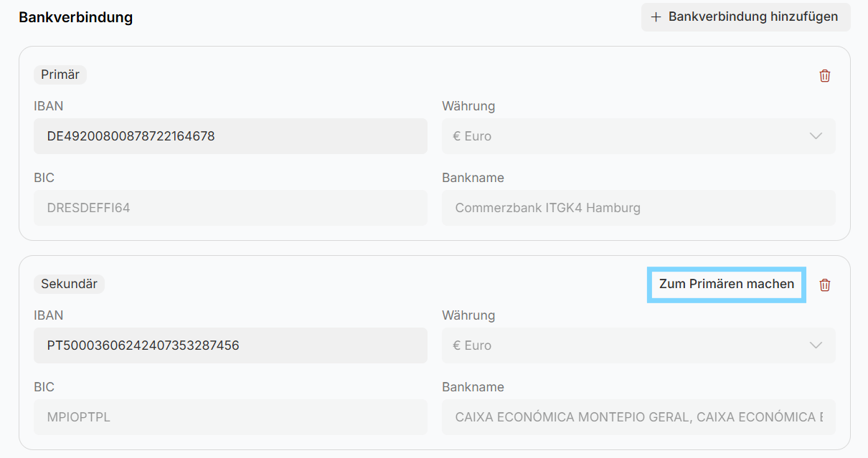Click the IBAN field starting with PT50

click(x=230, y=345)
